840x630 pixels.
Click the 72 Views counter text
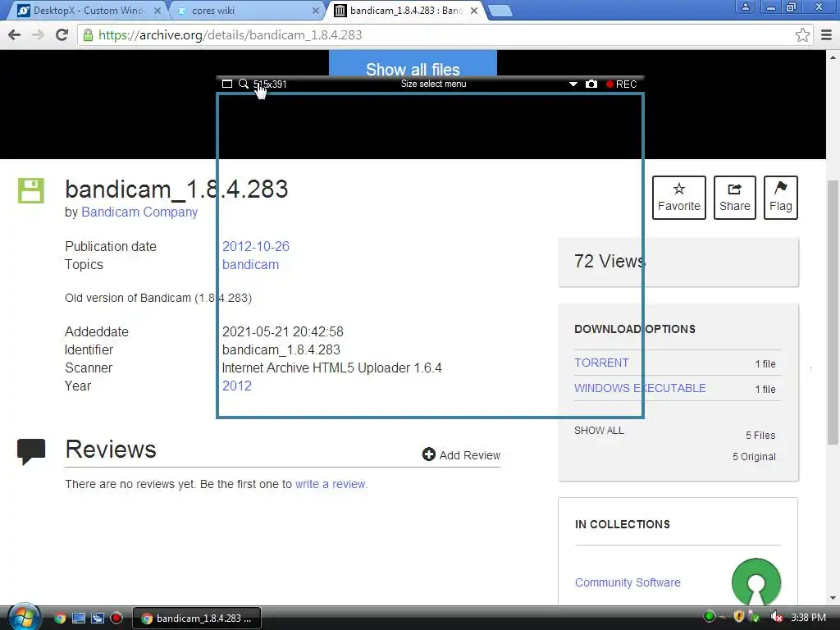click(609, 262)
